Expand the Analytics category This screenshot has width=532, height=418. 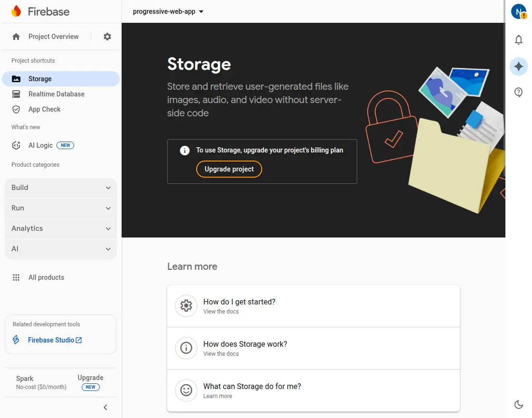click(61, 228)
